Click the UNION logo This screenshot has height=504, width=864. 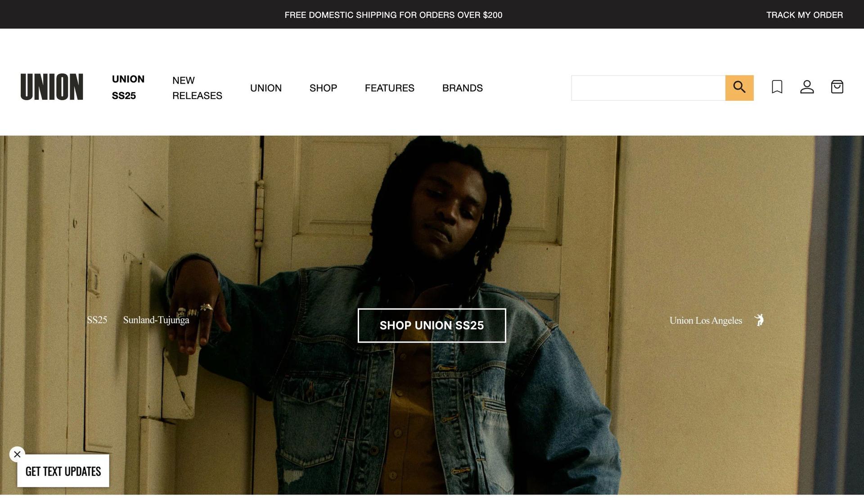(x=52, y=87)
